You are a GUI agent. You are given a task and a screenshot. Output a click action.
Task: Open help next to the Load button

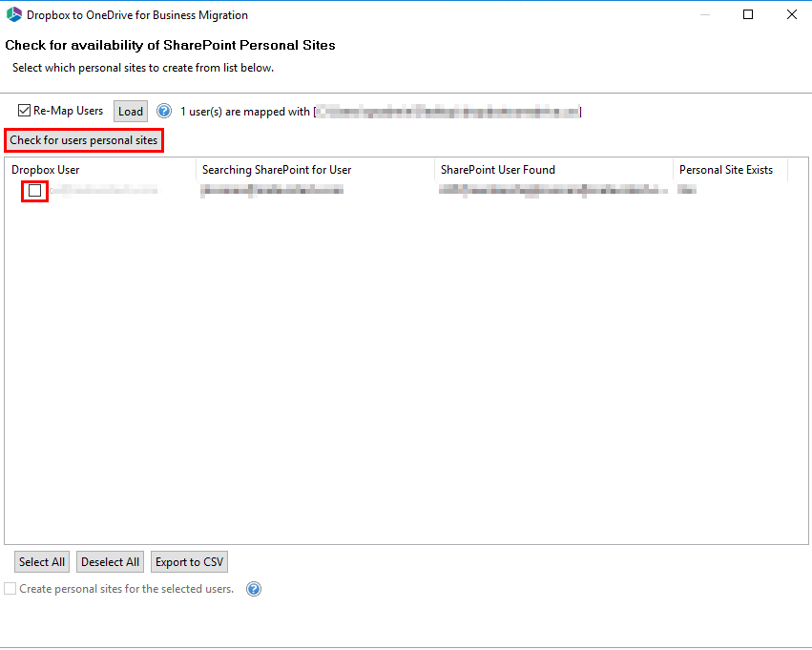tap(163, 111)
